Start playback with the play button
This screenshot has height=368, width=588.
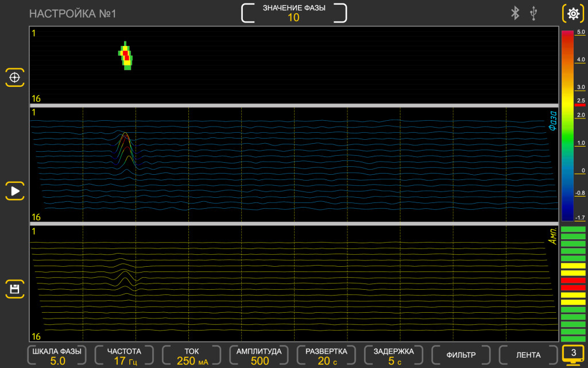point(15,190)
